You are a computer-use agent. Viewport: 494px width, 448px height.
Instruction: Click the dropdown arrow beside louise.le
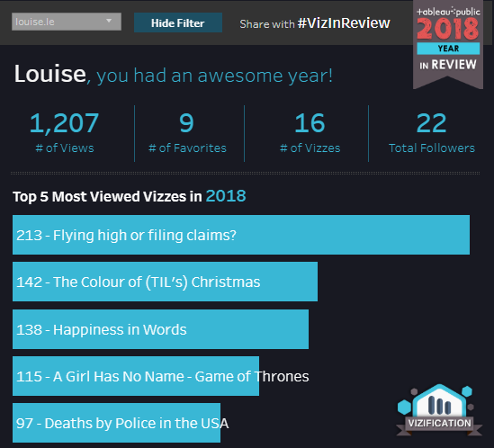point(109,21)
